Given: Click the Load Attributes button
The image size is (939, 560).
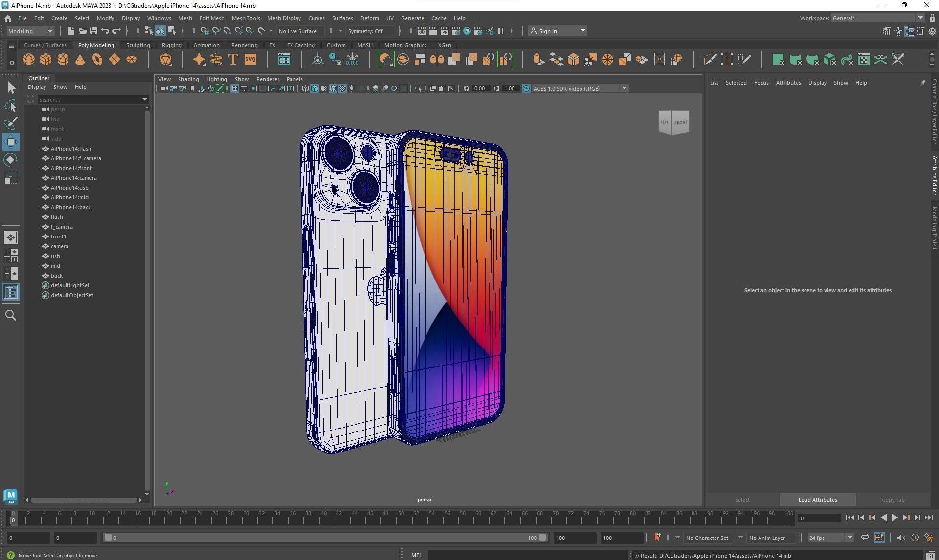Looking at the screenshot, I should (x=818, y=500).
